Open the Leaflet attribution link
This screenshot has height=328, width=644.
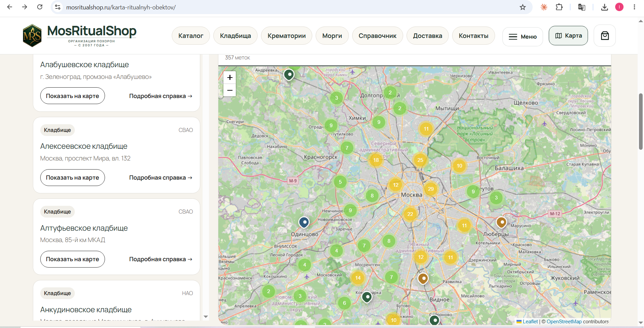[530, 322]
